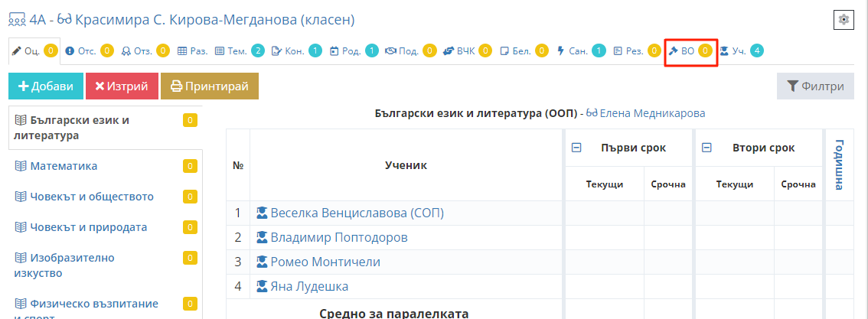Open the Филтри filter panel
This screenshot has width=868, height=319.
pyautogui.click(x=815, y=86)
